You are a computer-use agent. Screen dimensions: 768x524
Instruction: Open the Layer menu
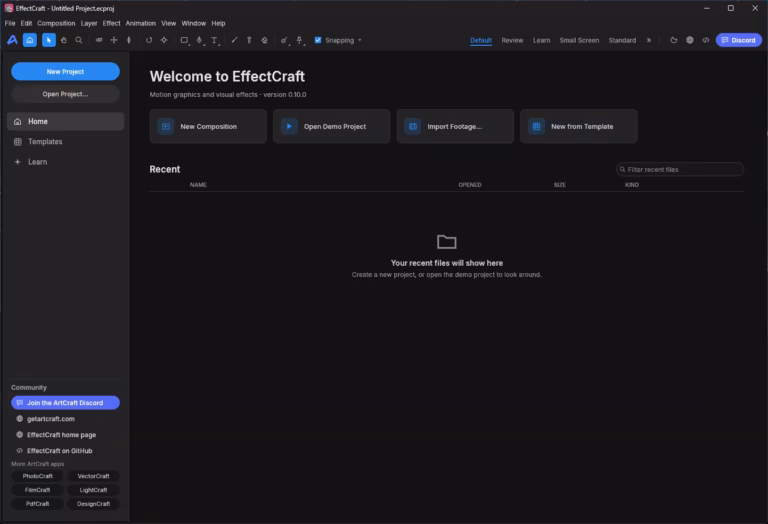click(x=89, y=23)
